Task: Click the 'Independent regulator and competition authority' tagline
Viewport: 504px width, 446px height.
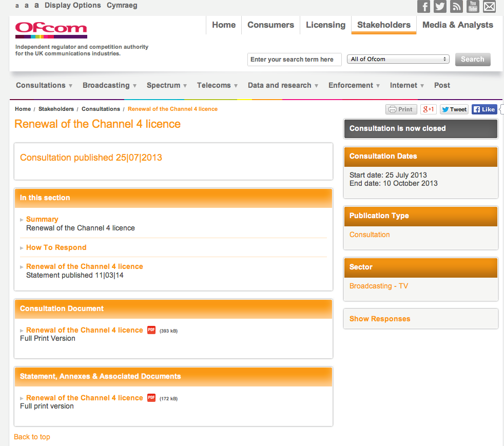Action: point(82,50)
